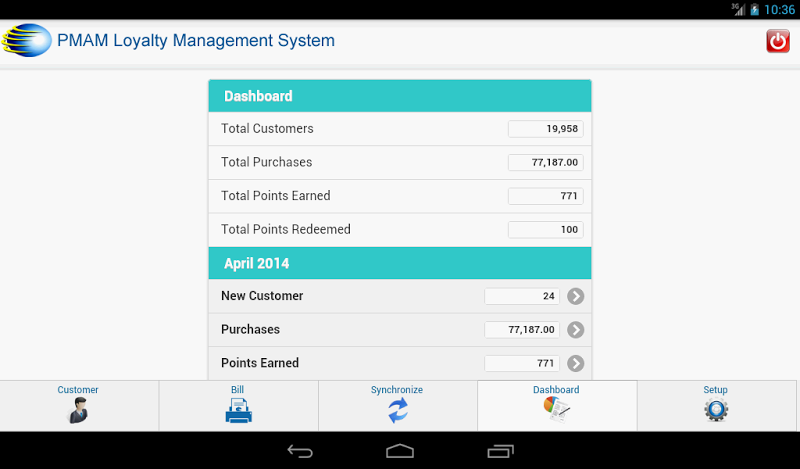
Task: Switch to the Setup tab label
Action: coord(715,389)
